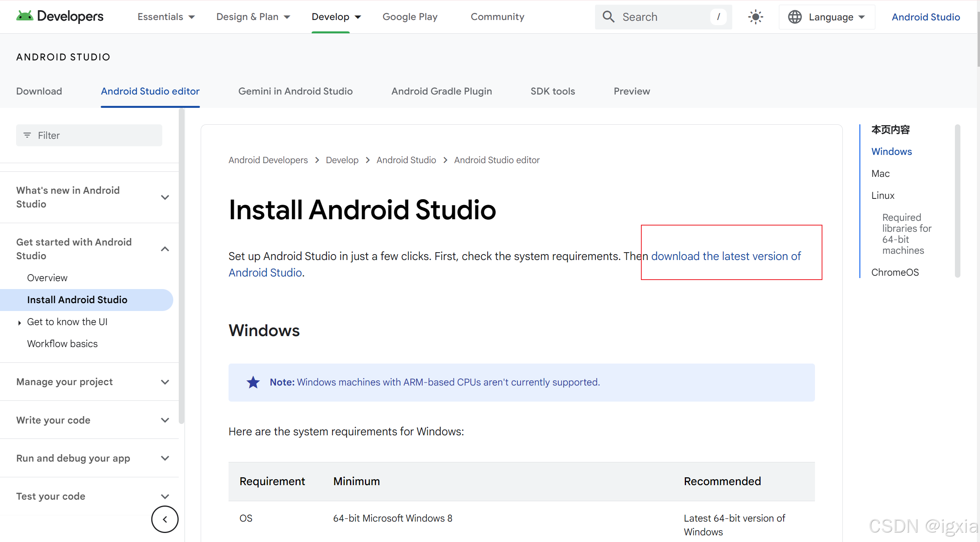Click the Search input field
This screenshot has width=980, height=542.
tap(663, 17)
